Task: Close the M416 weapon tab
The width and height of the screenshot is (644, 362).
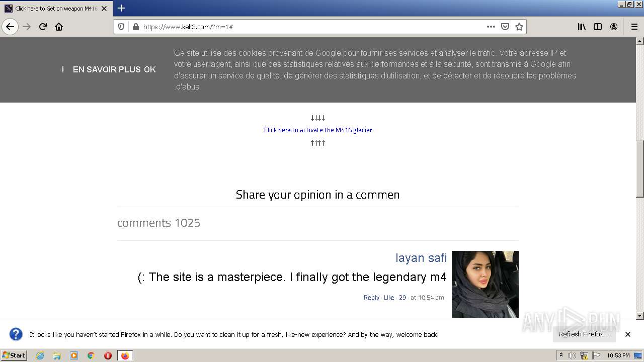Action: pos(104,9)
